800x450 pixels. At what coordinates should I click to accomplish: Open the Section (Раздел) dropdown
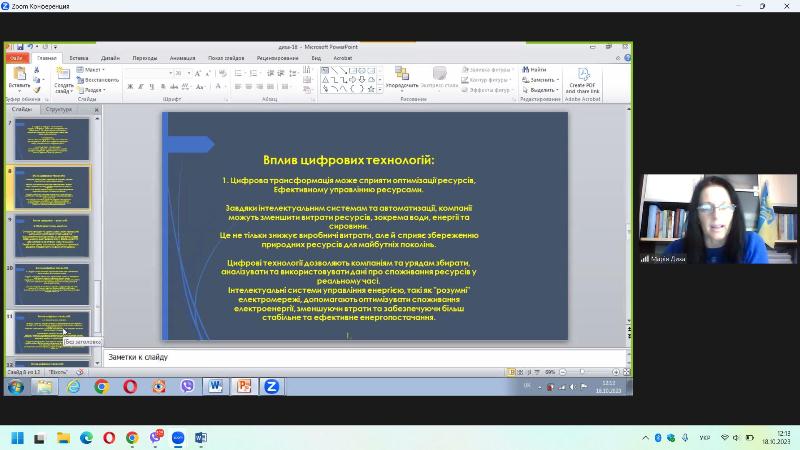click(x=93, y=89)
